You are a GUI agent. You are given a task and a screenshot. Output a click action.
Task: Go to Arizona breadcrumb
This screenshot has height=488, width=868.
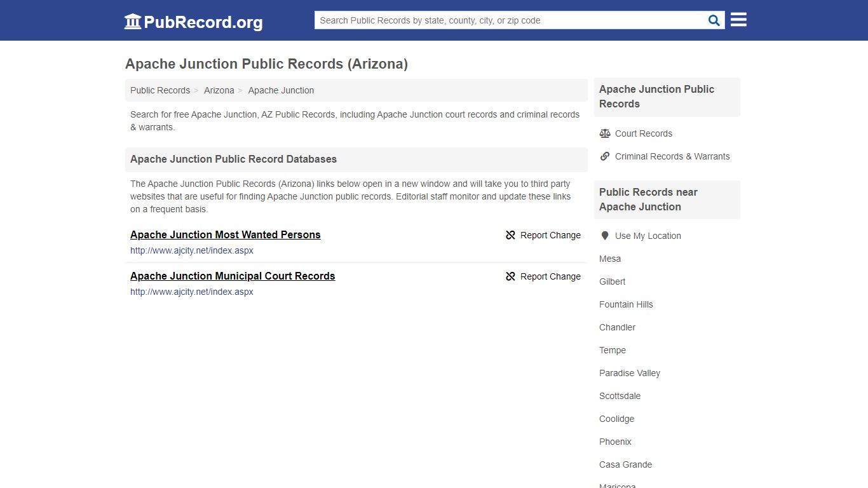point(219,90)
